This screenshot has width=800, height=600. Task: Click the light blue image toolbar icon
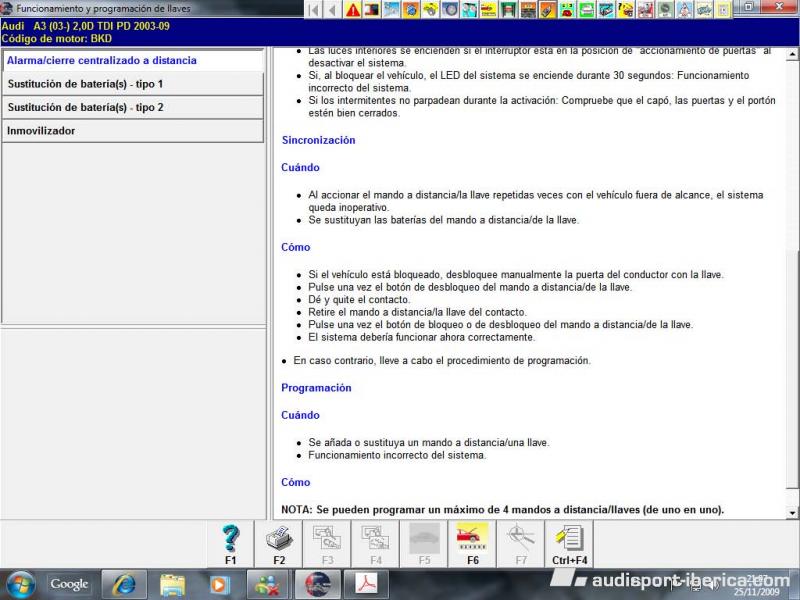pyautogui.click(x=391, y=9)
